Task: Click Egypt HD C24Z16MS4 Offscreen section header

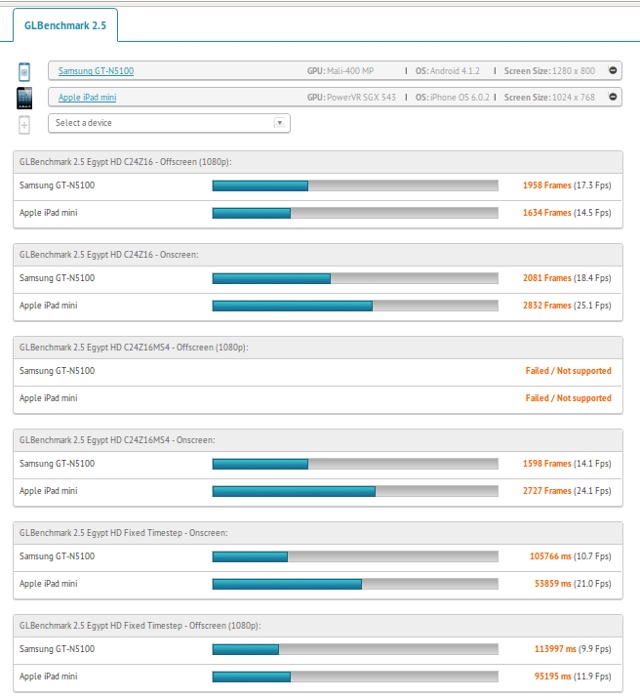Action: (x=133, y=347)
